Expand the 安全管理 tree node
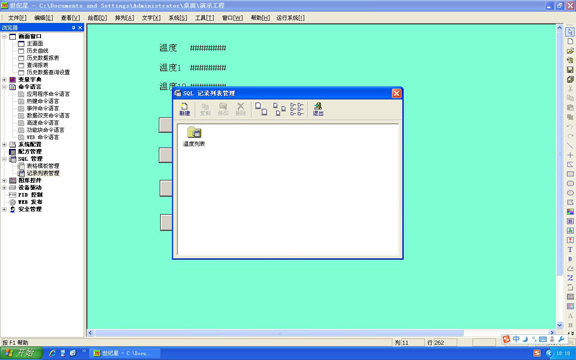Viewport: 576px width, 360px height. (x=4, y=209)
